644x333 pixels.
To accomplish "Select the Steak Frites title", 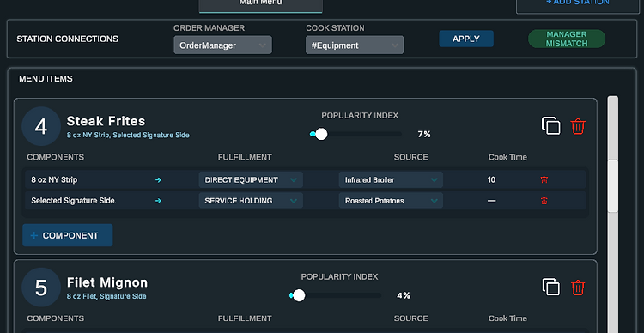I will [106, 121].
